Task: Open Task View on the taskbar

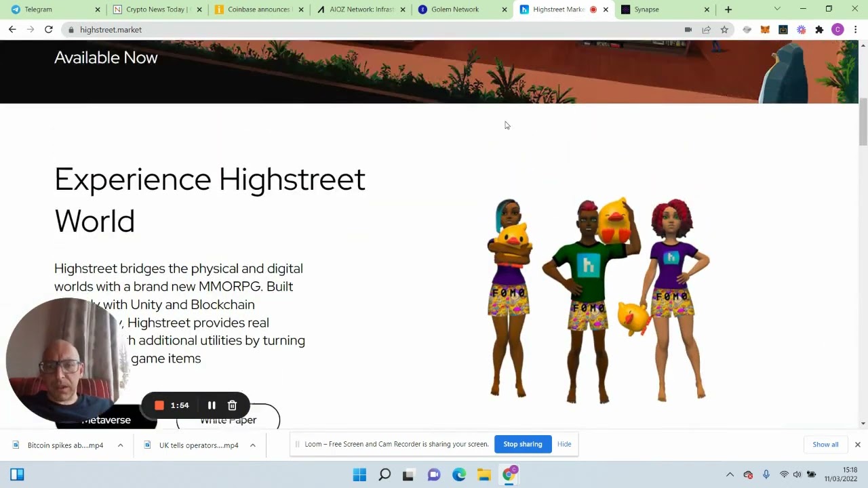Action: click(408, 474)
